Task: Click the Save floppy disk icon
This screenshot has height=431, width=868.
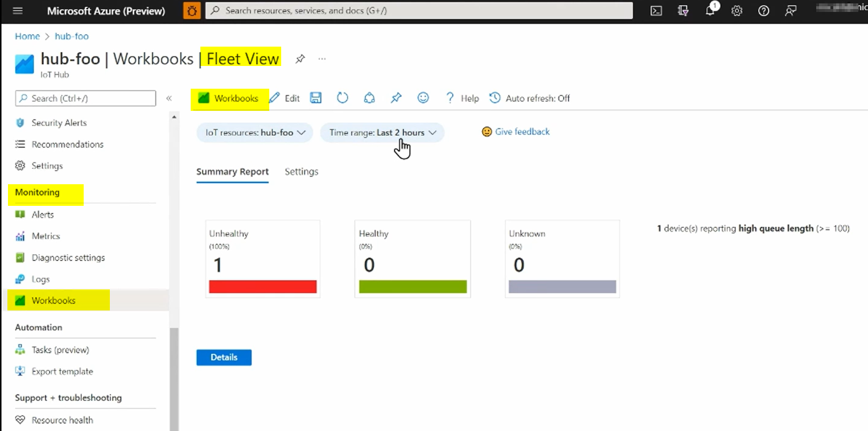Action: click(x=316, y=98)
